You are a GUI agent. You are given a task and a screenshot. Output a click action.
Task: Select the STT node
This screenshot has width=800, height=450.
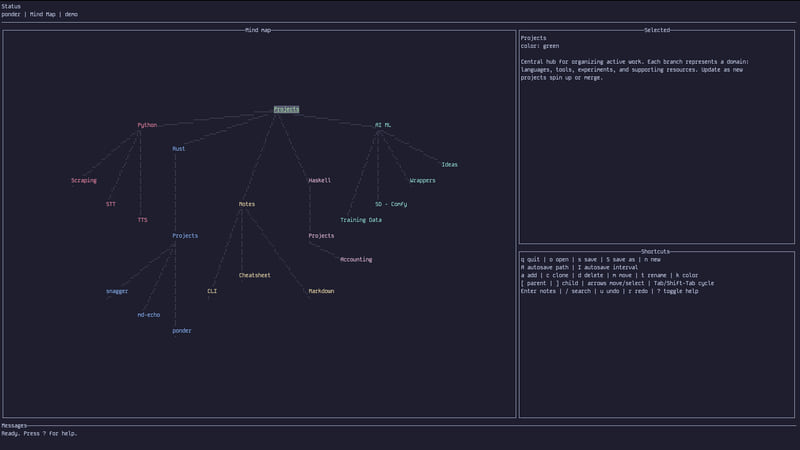point(111,204)
